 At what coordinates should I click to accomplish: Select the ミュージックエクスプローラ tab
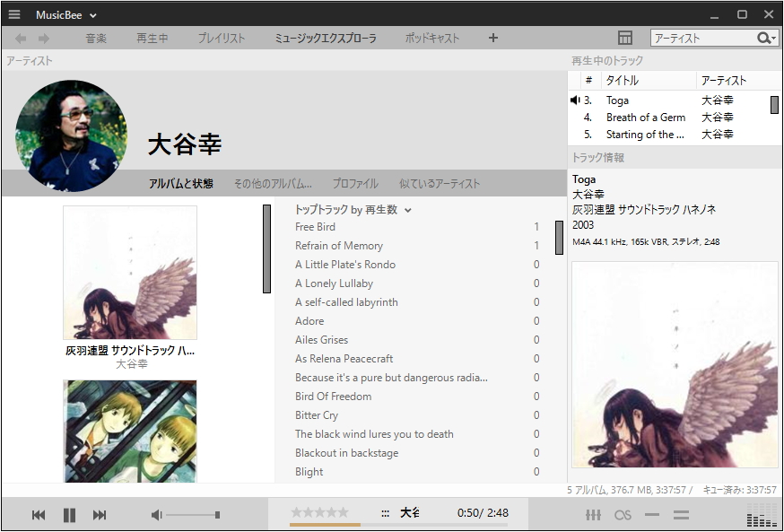(326, 38)
